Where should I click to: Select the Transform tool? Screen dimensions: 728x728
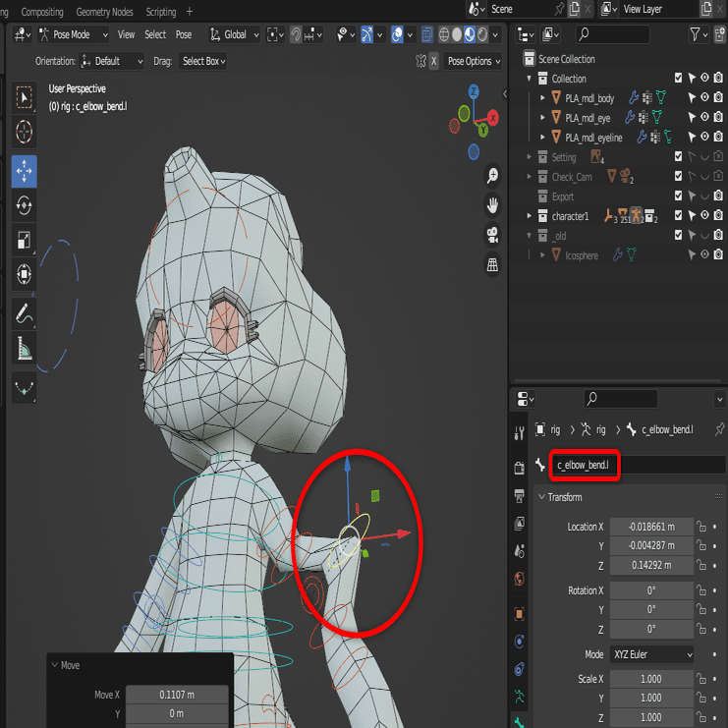click(x=24, y=274)
